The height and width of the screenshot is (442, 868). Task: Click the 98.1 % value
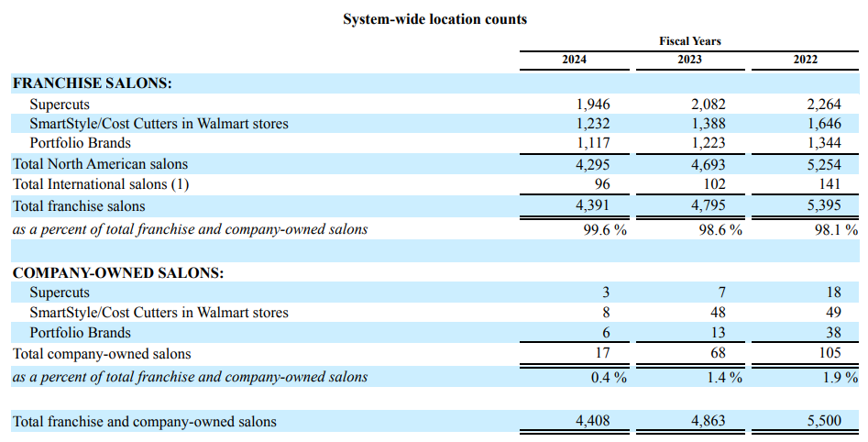837,229
